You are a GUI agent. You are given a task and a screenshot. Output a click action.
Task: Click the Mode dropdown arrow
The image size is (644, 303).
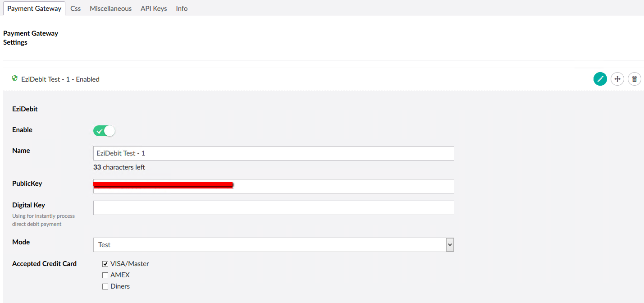[x=449, y=244]
